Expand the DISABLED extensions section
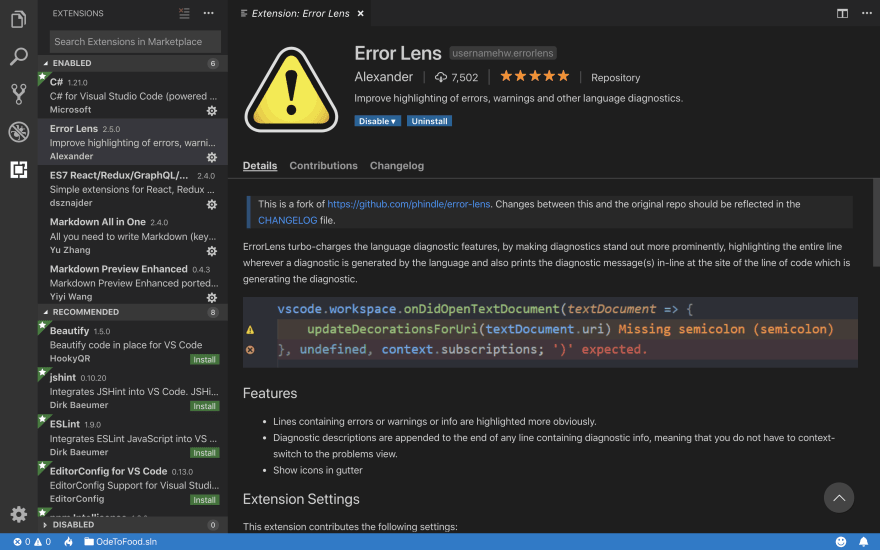880x550 pixels. coord(132,525)
